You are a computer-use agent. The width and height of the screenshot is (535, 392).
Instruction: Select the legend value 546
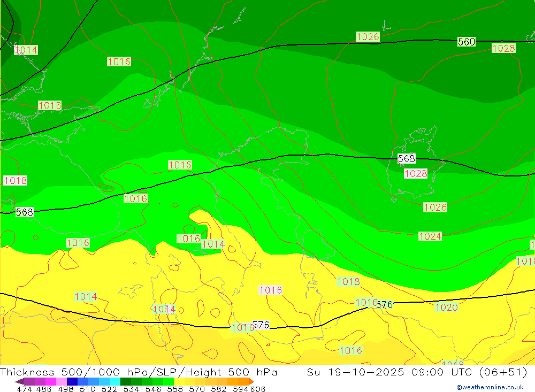click(x=153, y=389)
